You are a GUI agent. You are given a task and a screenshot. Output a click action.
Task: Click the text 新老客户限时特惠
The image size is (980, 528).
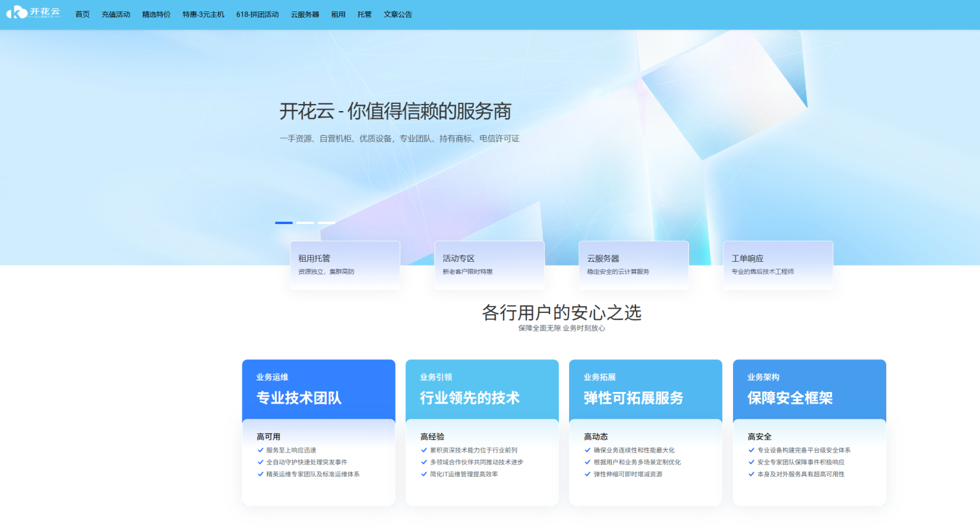click(468, 272)
